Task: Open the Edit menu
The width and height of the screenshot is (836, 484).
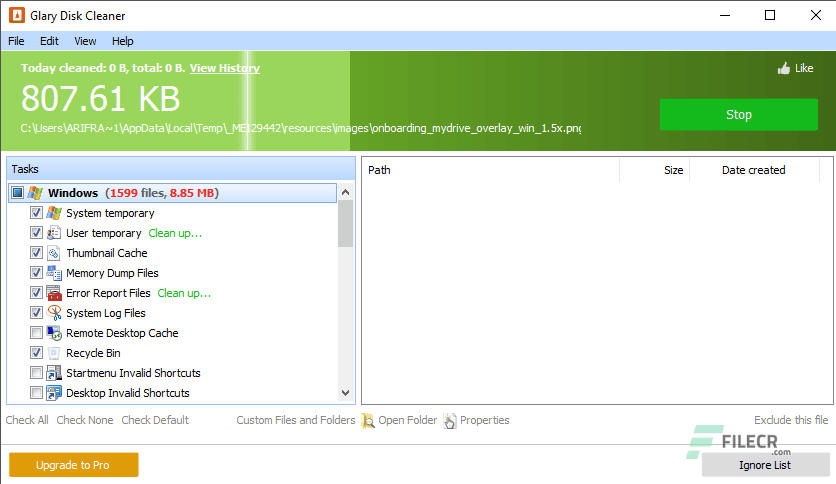Action: (49, 41)
